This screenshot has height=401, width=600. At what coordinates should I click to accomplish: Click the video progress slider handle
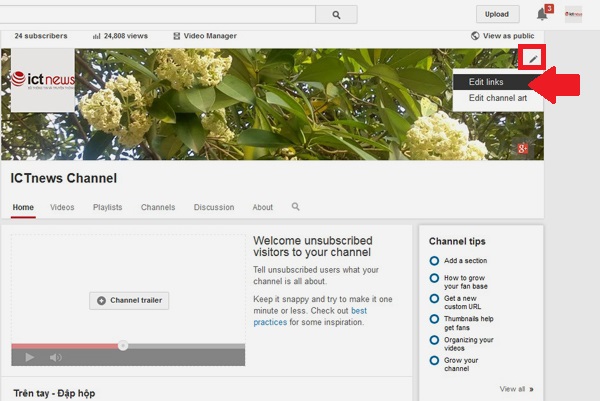123,346
